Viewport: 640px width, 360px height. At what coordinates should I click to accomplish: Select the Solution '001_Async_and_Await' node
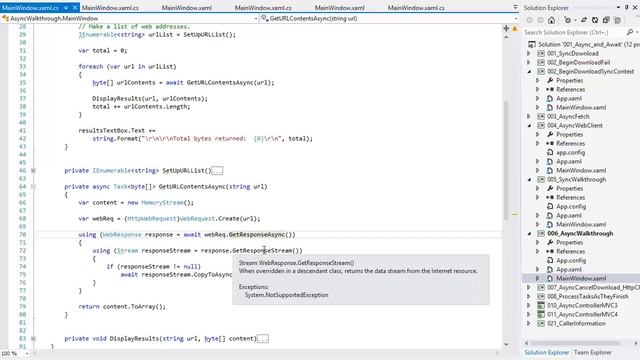click(x=584, y=44)
